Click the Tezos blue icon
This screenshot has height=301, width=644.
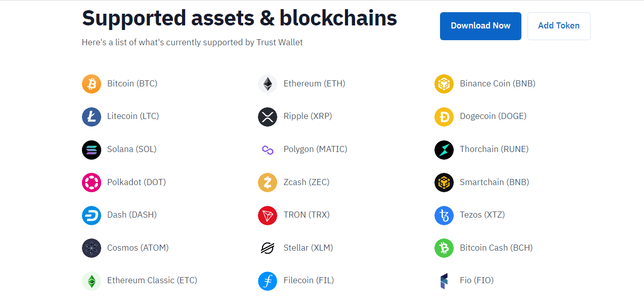pos(444,215)
